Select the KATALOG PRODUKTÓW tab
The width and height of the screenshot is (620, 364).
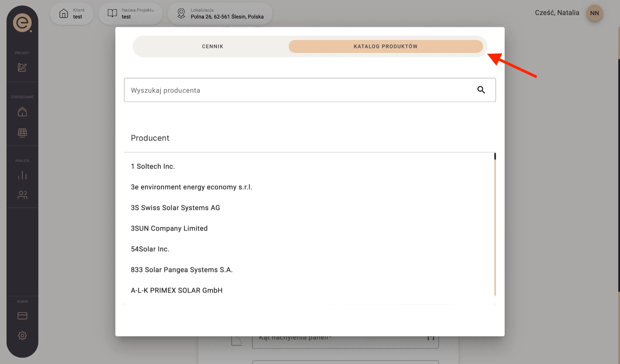click(x=386, y=47)
